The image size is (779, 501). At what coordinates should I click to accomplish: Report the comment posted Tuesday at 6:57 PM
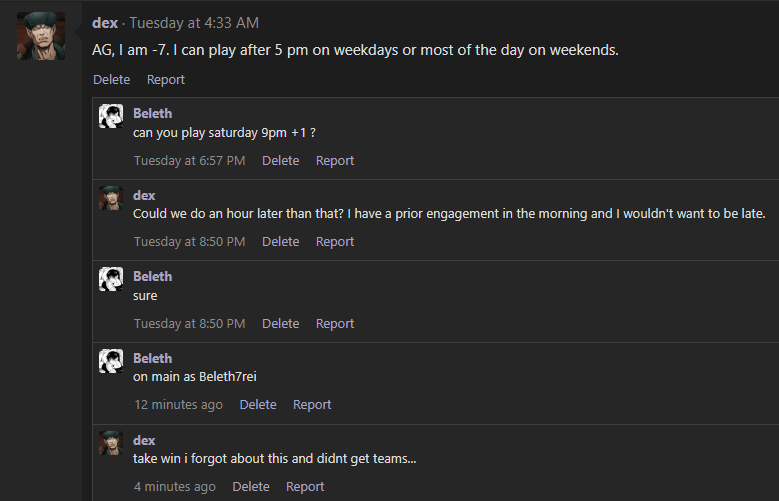[335, 161]
